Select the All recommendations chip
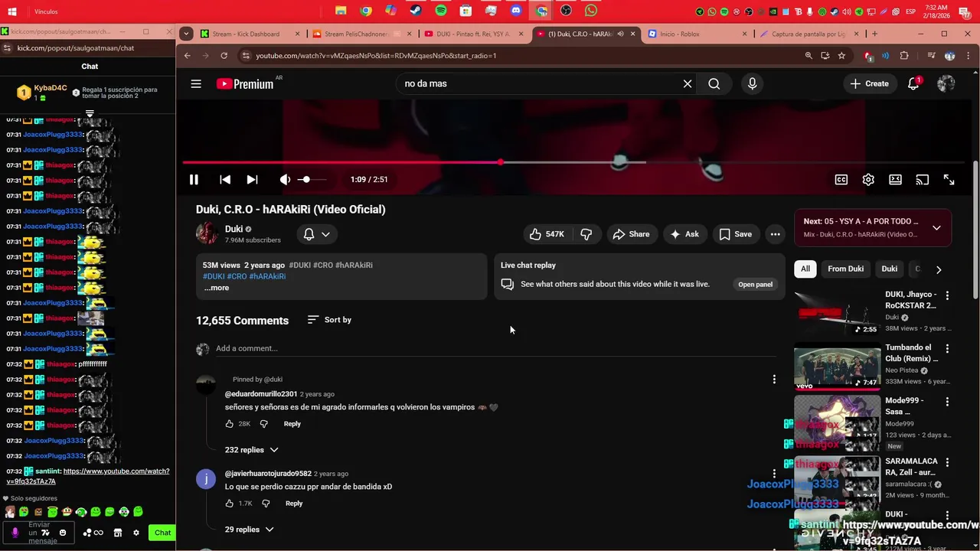This screenshot has width=980, height=551. tap(805, 269)
